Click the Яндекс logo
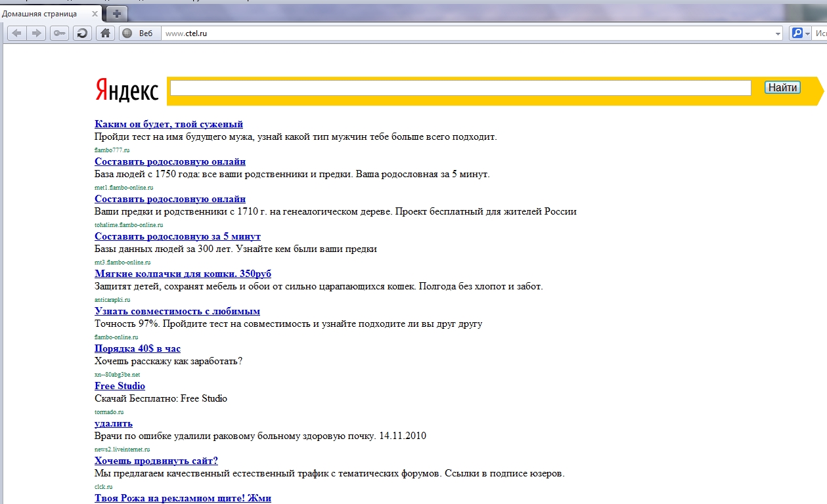The width and height of the screenshot is (827, 504). tap(127, 90)
